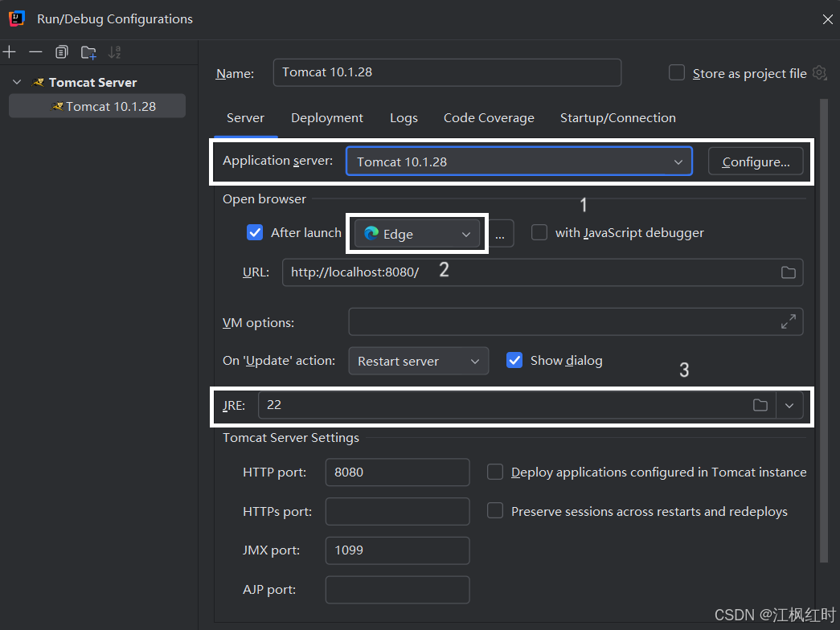Click the Name input field
The image size is (840, 630).
[447, 72]
